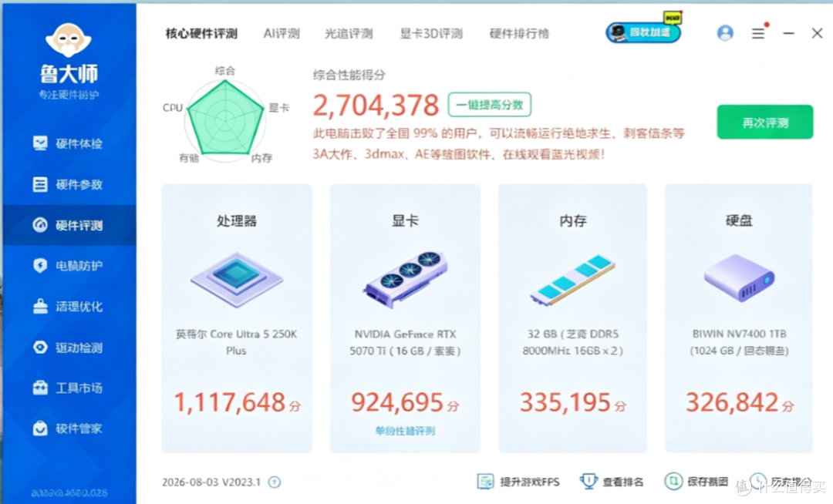The height and width of the screenshot is (504, 833).
Task: Click the 保存截图 icon
Action: [673, 481]
